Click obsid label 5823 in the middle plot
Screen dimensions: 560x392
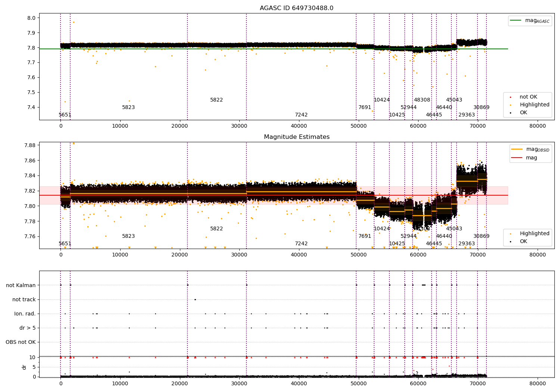click(x=128, y=236)
